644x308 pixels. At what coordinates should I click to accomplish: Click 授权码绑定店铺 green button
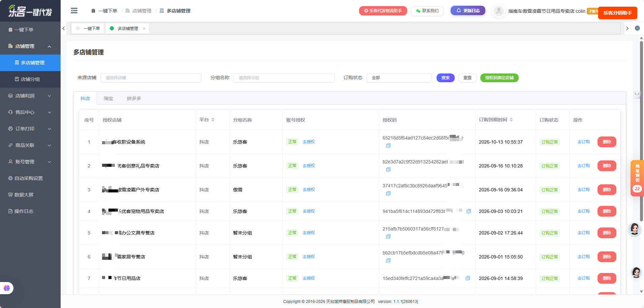[500, 78]
